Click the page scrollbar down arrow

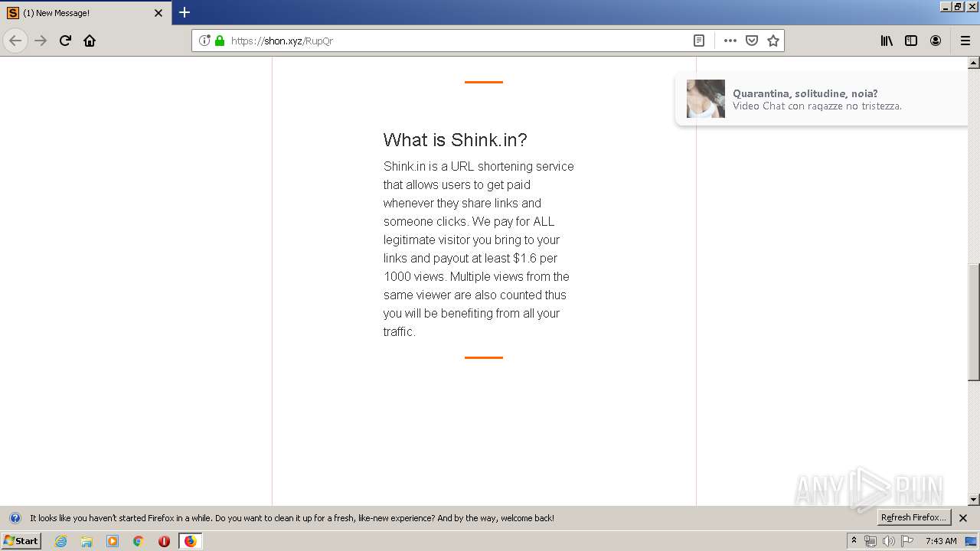coord(974,500)
